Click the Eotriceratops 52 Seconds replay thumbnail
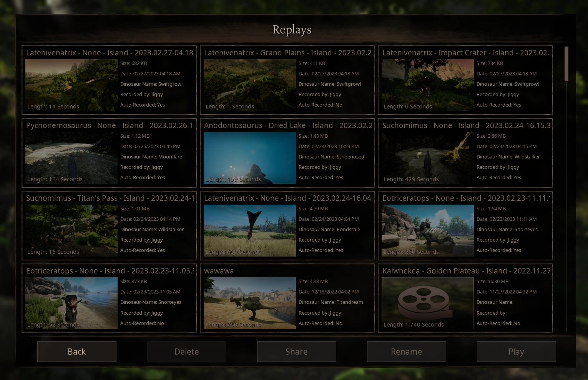The width and height of the screenshot is (588, 380). click(x=71, y=303)
